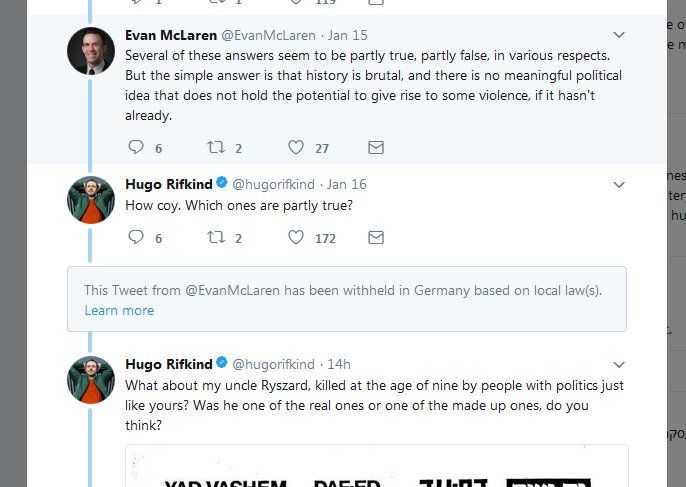Open more options chevron on Evan McLaren's tweet

[619, 35]
